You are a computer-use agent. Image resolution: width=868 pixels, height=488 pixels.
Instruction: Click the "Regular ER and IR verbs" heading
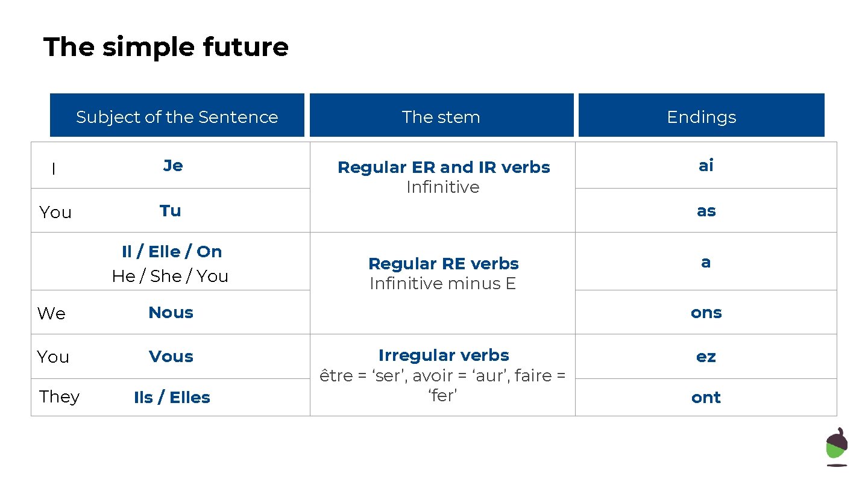coord(444,167)
